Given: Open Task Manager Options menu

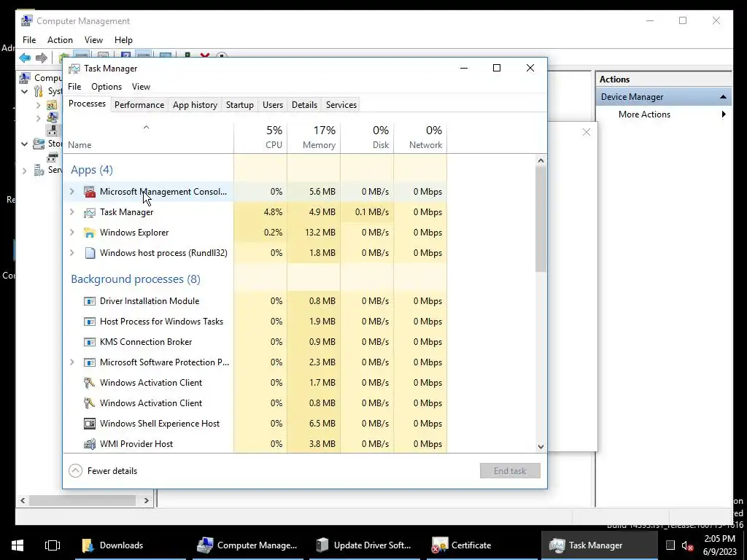Looking at the screenshot, I should 107,87.
